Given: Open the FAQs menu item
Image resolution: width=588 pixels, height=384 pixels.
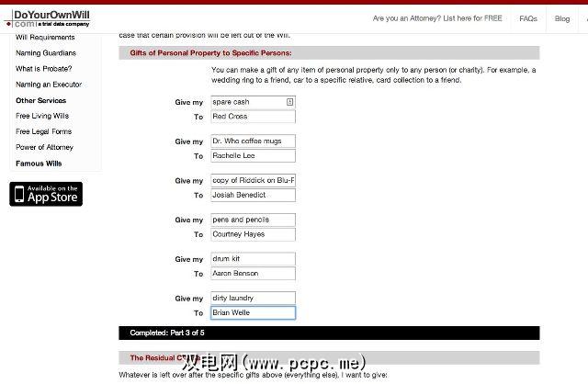Looking at the screenshot, I should coord(528,18).
